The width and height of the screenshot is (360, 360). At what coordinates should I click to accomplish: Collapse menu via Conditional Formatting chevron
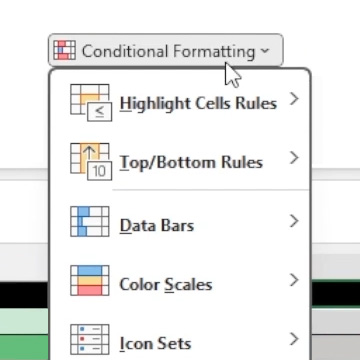point(265,51)
